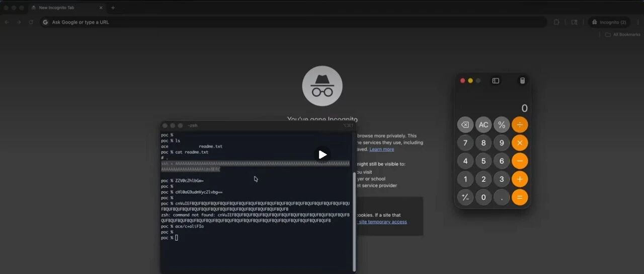Open Chrome's three-dot menu
644x274 pixels.
click(x=638, y=22)
